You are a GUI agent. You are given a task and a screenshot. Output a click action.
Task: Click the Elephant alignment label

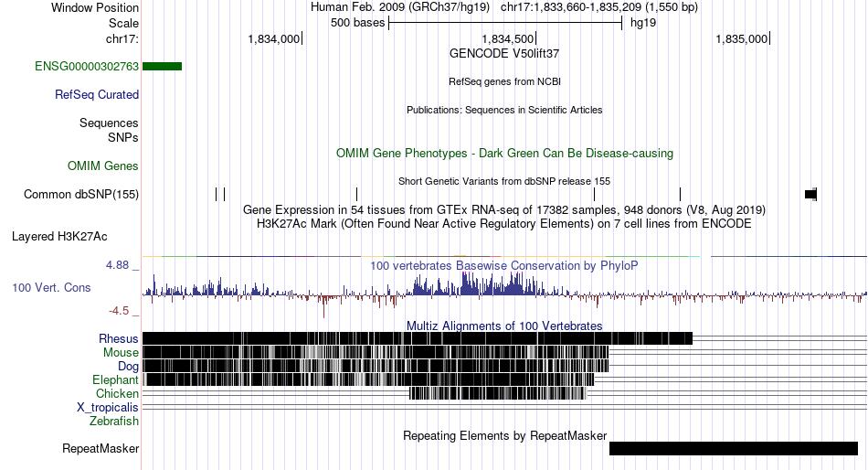tap(115, 380)
